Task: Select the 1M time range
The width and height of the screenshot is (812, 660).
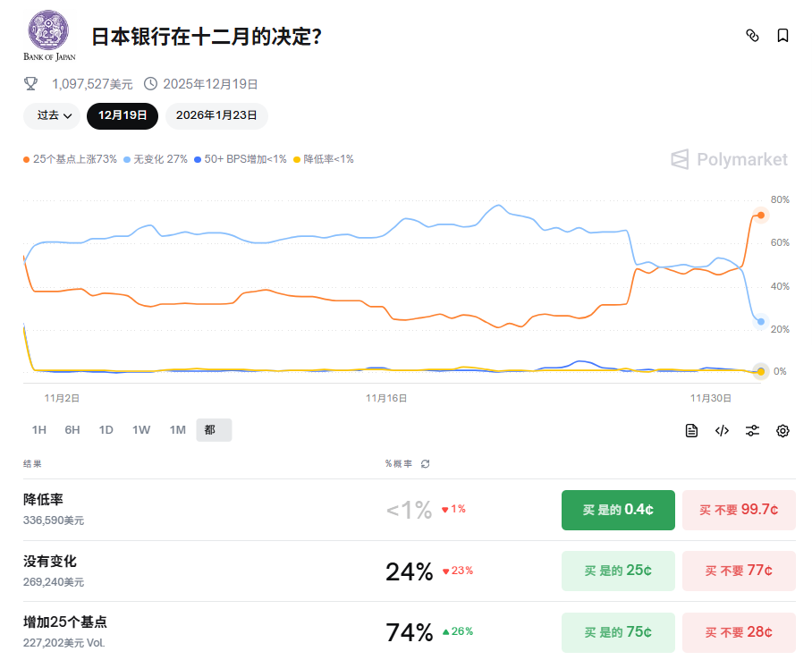Action: pyautogui.click(x=177, y=430)
